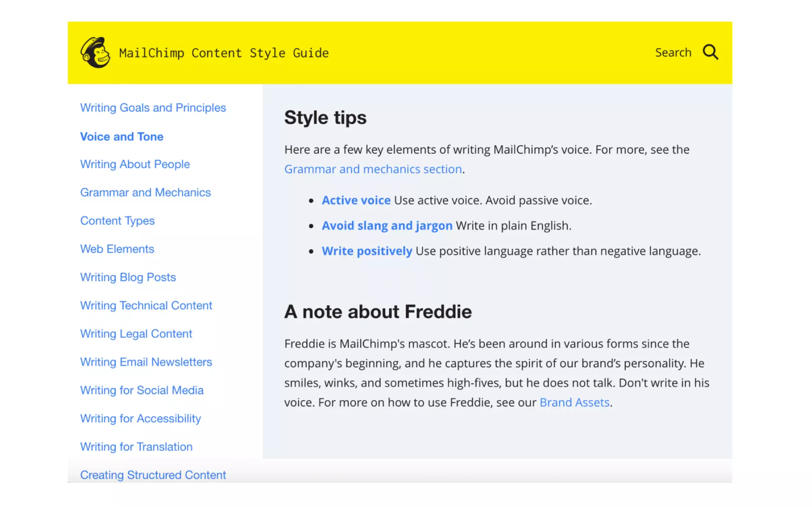Select Writing for Social Media
The image size is (812, 508).
142,390
